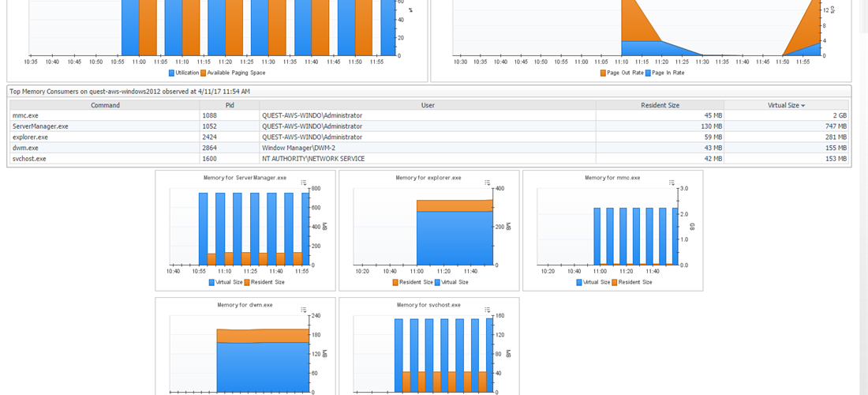
Task: Click Available Paging Space legend swatch
Action: [x=204, y=73]
